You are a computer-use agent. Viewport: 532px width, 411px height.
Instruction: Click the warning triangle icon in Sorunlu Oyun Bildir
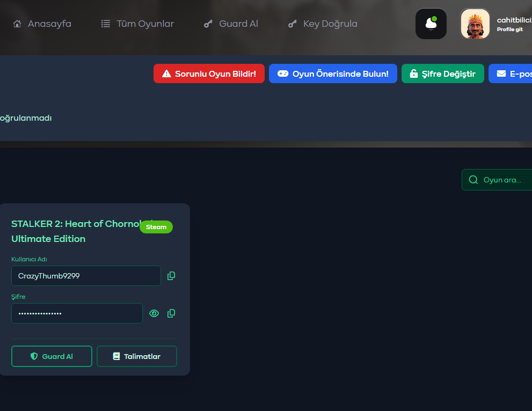[166, 74]
